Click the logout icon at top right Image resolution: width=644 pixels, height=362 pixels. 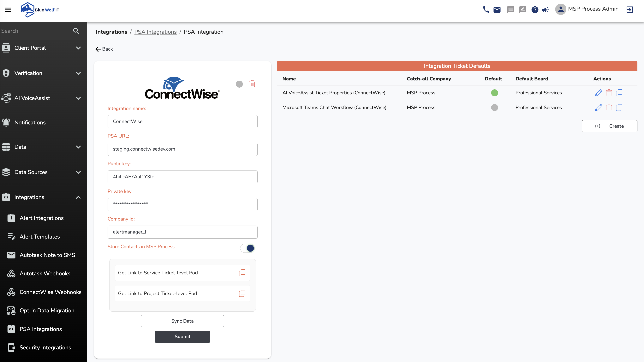point(629,9)
